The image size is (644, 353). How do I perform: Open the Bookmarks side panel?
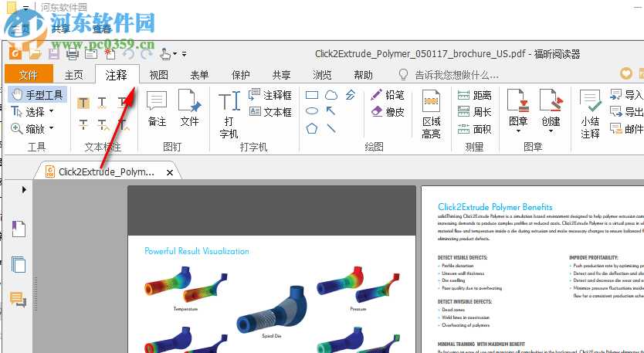(x=19, y=229)
